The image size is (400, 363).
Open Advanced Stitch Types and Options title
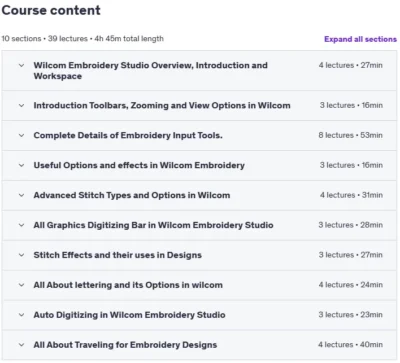pos(132,195)
